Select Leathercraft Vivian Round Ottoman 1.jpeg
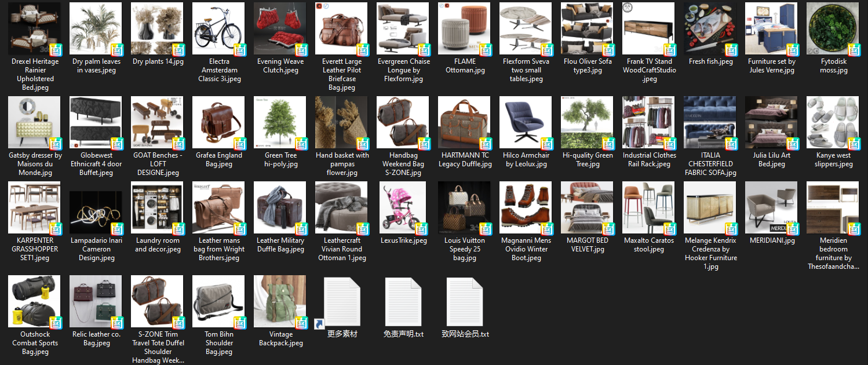 (x=342, y=207)
